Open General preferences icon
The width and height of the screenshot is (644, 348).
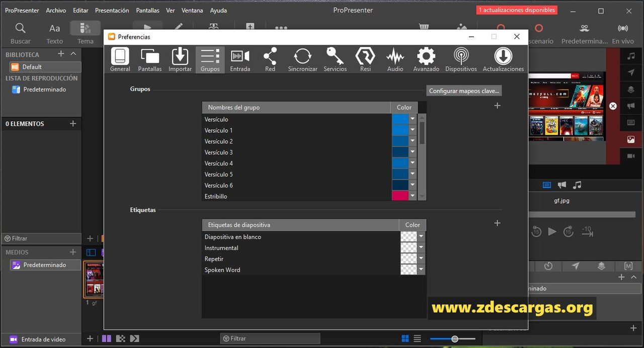(120, 59)
